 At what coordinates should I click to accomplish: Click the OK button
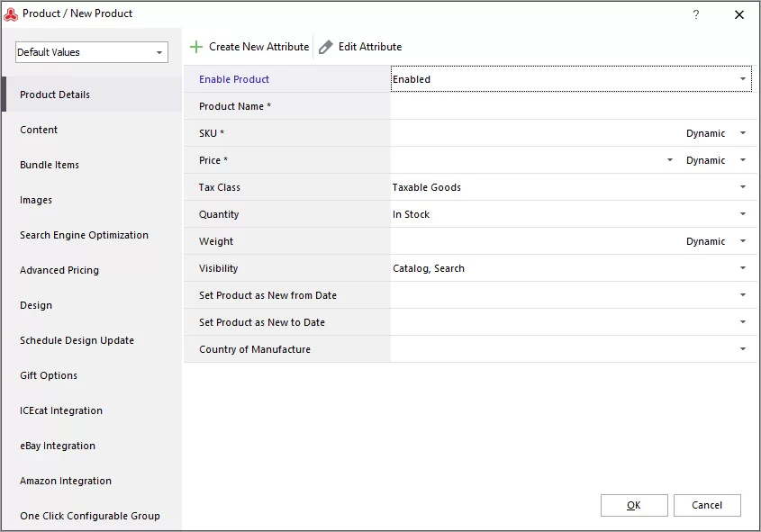[x=634, y=505]
